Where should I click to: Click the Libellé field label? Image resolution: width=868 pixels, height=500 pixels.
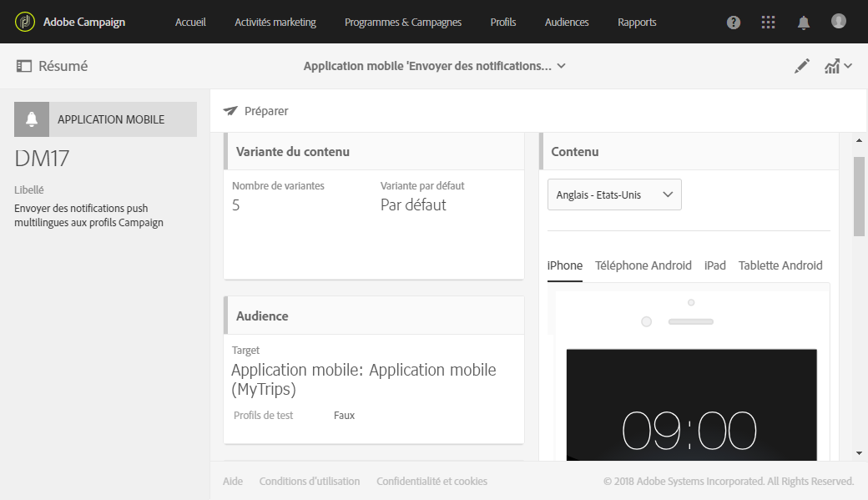pyautogui.click(x=28, y=190)
